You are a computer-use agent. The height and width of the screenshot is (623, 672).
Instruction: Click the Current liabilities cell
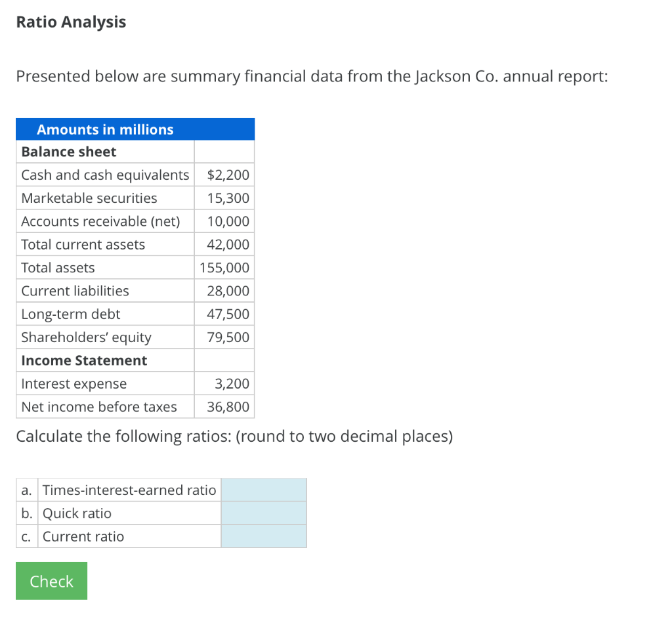(x=75, y=291)
